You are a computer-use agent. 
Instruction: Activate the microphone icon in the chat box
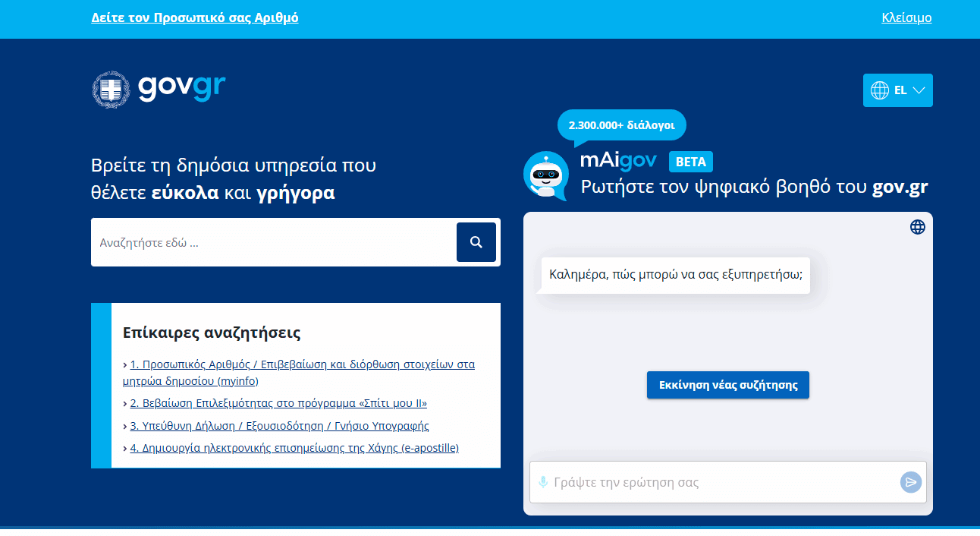pyautogui.click(x=543, y=481)
